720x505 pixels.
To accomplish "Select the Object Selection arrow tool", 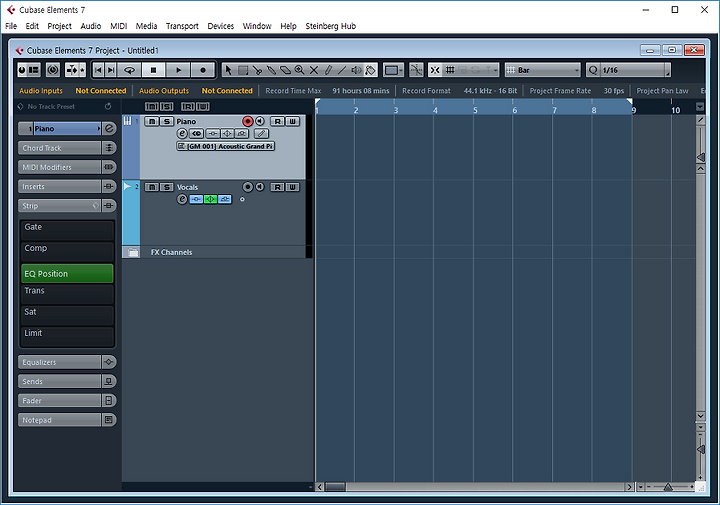I will click(228, 70).
